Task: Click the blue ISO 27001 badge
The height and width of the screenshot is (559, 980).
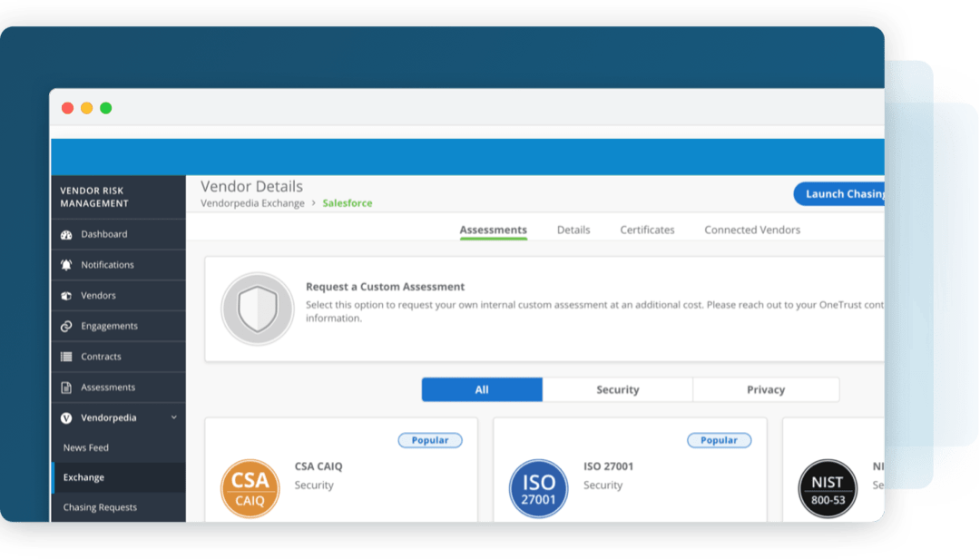Action: (539, 489)
